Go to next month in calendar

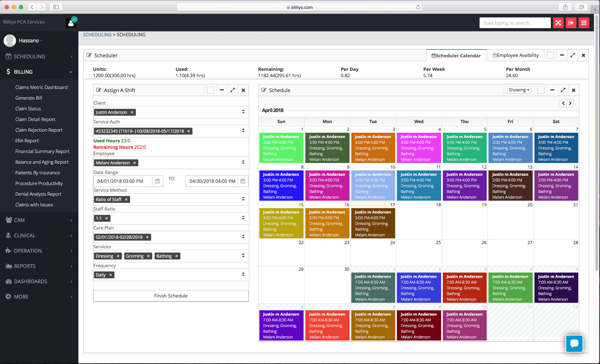click(570, 104)
